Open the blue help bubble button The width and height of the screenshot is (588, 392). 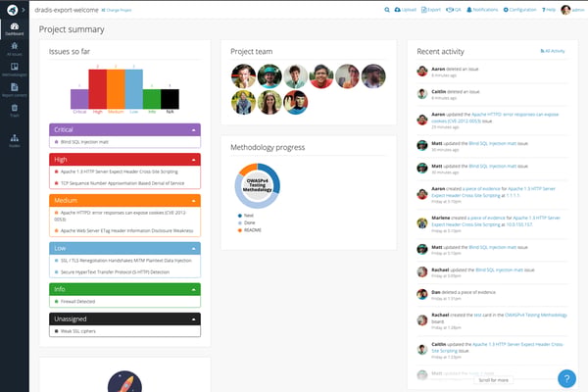tap(566, 378)
